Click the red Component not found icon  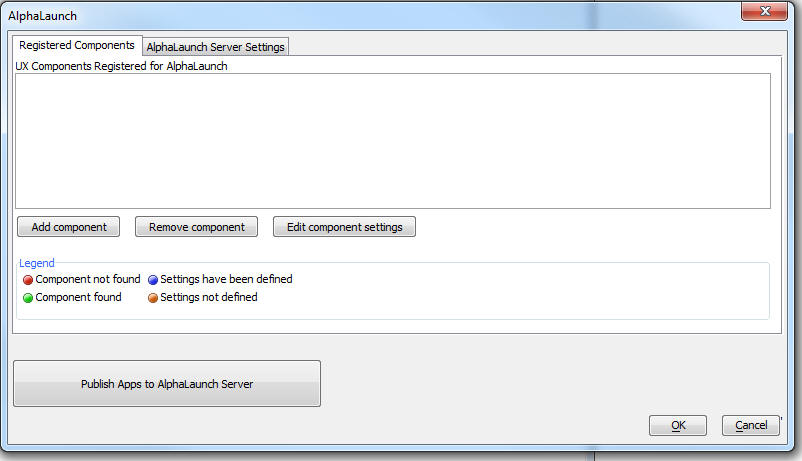point(28,280)
